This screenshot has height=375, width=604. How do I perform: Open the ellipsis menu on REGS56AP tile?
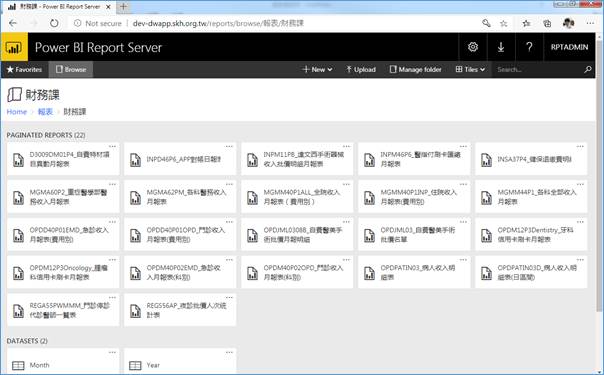point(229,297)
